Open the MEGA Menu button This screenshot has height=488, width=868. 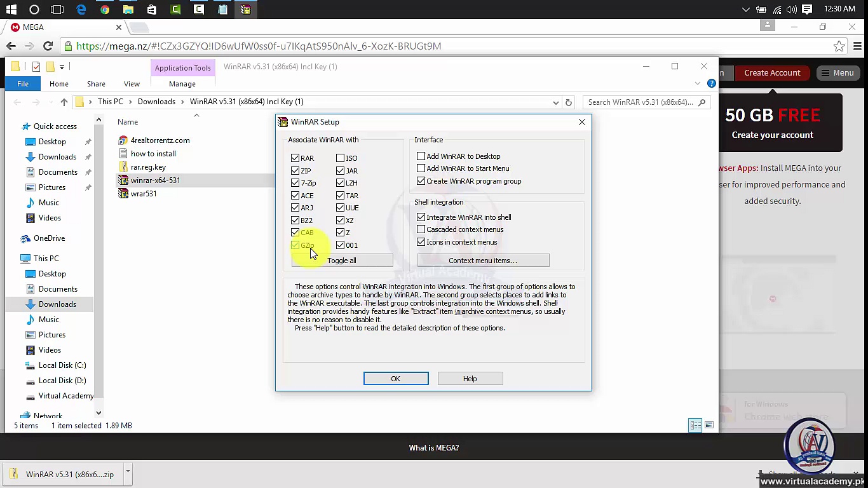click(837, 72)
